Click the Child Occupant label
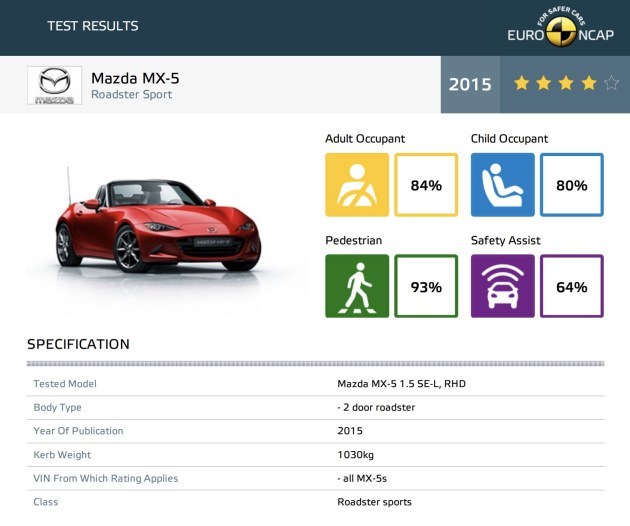 (509, 139)
